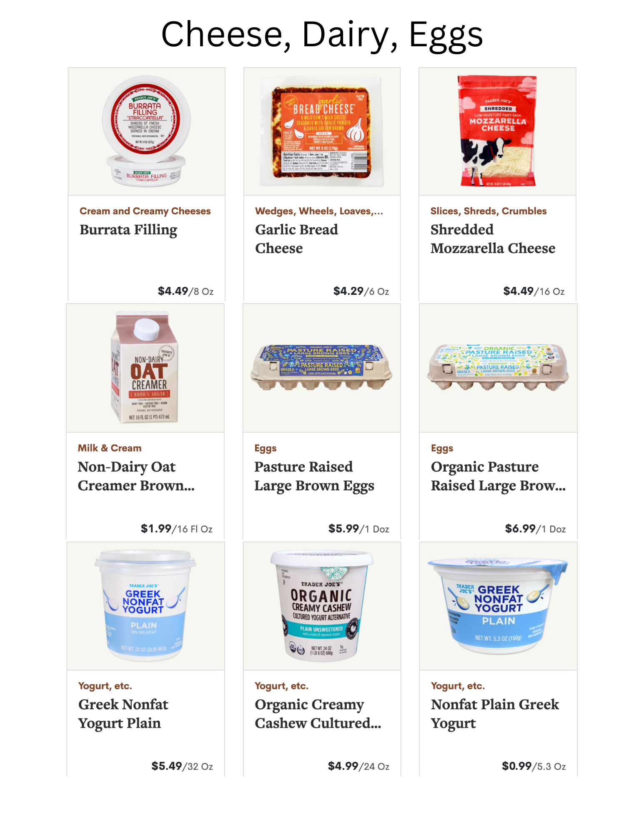The width and height of the screenshot is (644, 834).
Task: Open the Cream and Creamy Cheeses category
Action: pos(145,211)
